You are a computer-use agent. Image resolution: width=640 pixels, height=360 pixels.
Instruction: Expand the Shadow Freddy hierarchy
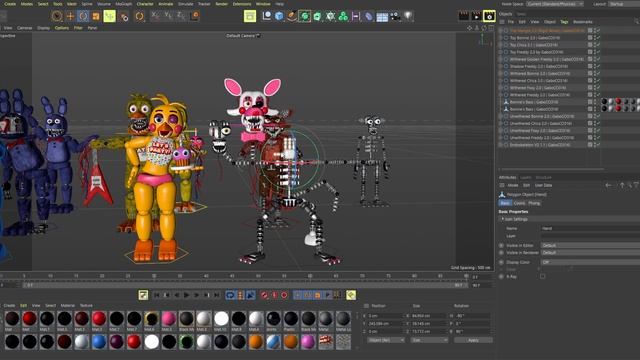click(x=501, y=66)
